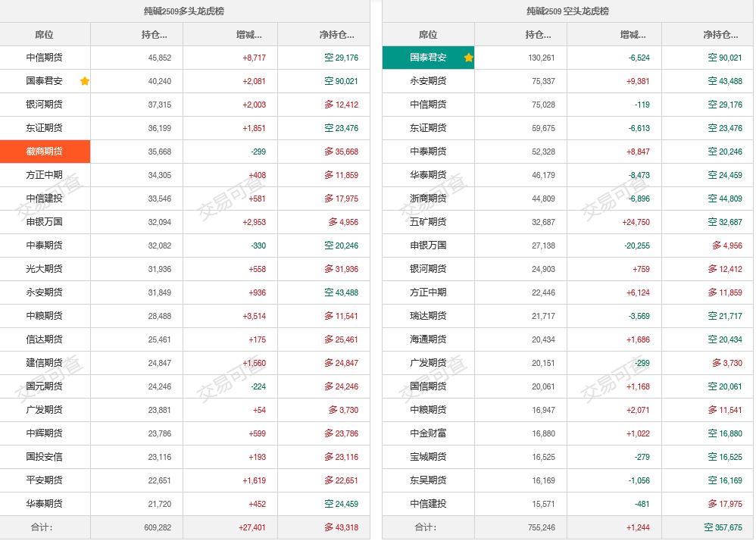Click the 持仓 column header in 多头 table

154,35
